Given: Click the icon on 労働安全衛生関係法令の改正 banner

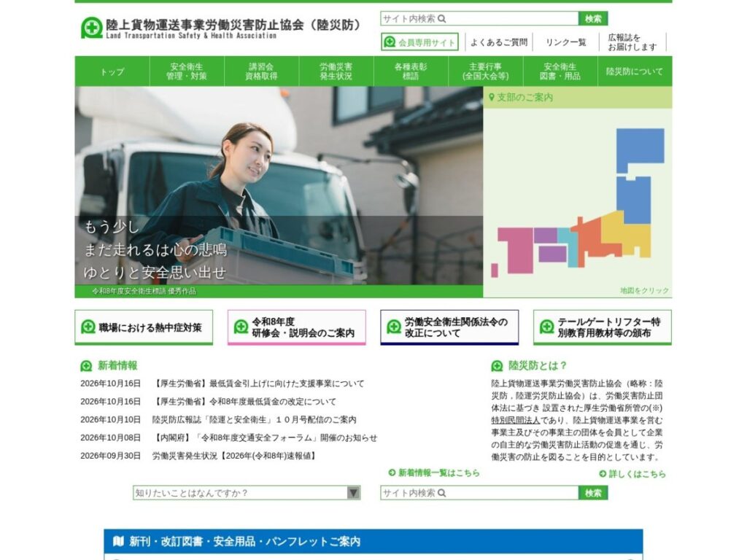Looking at the screenshot, I should point(394,327).
